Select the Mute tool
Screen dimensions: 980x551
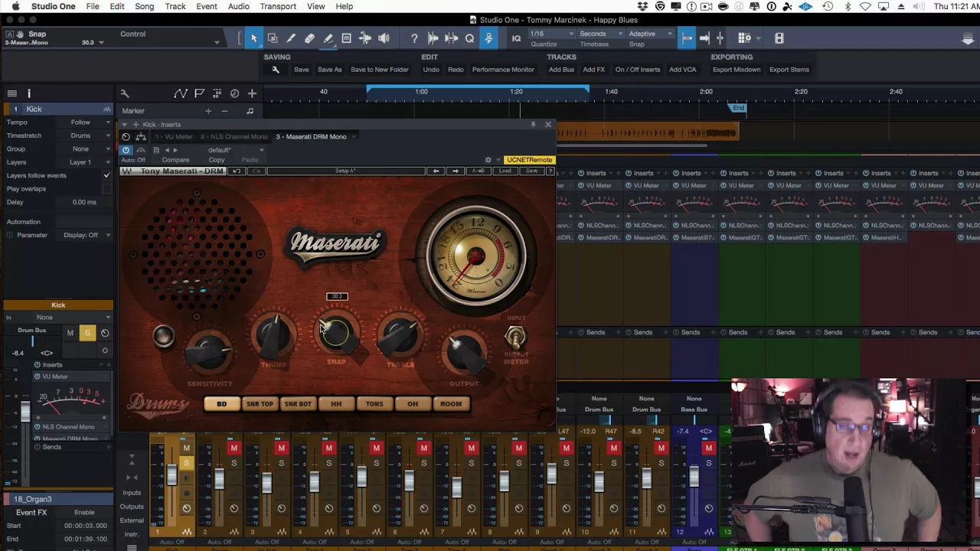pyautogui.click(x=346, y=38)
